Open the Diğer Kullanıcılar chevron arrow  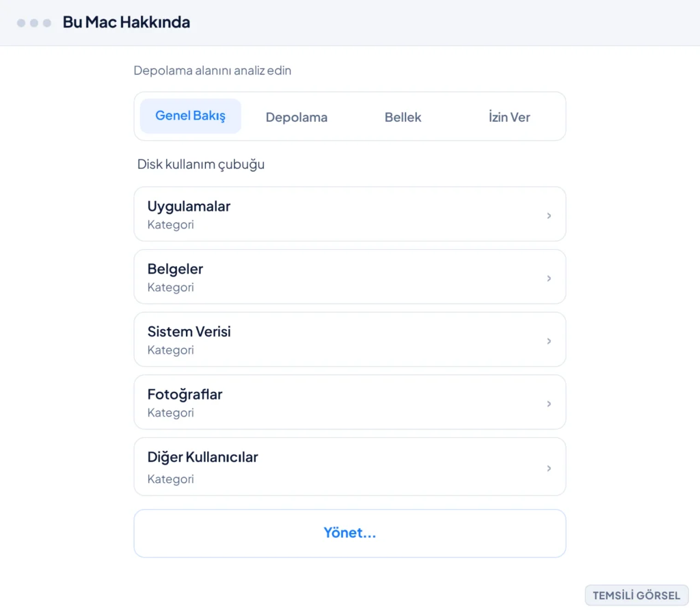[x=549, y=469]
